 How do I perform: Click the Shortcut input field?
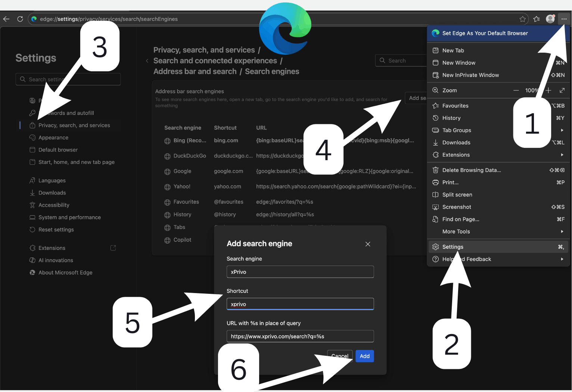pyautogui.click(x=300, y=304)
